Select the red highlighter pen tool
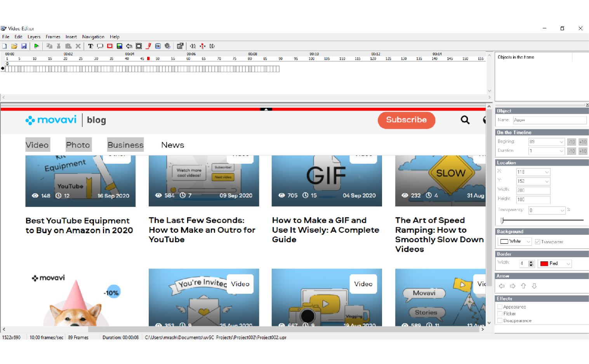 coord(148,46)
